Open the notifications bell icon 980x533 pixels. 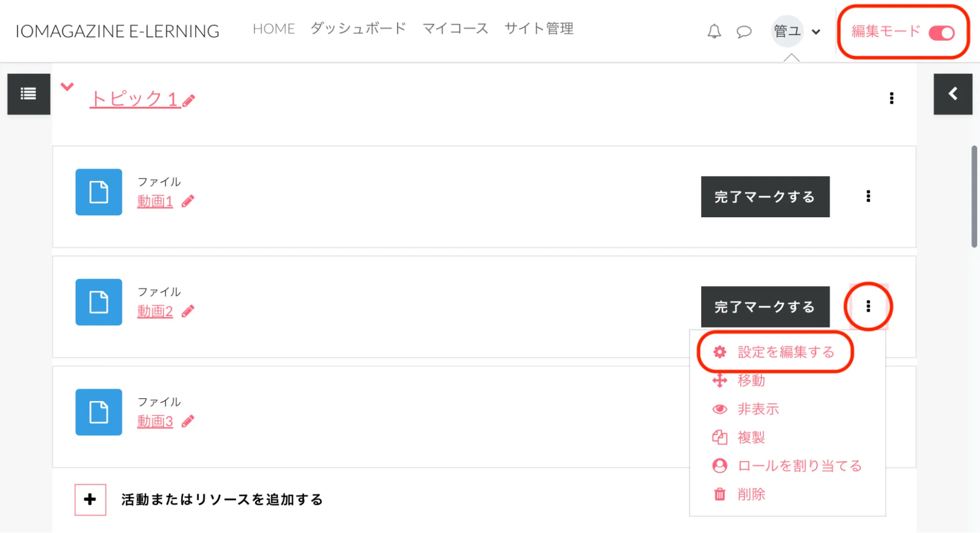point(714,31)
